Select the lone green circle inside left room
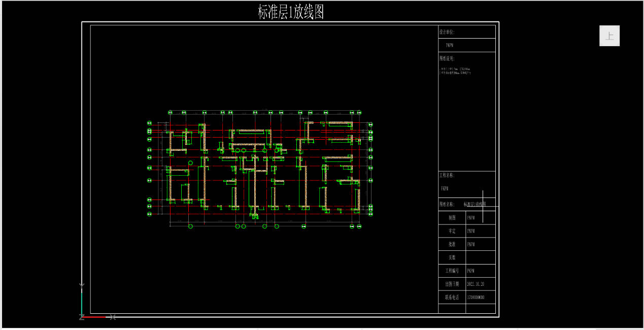The height and width of the screenshot is (330, 644). [x=191, y=163]
